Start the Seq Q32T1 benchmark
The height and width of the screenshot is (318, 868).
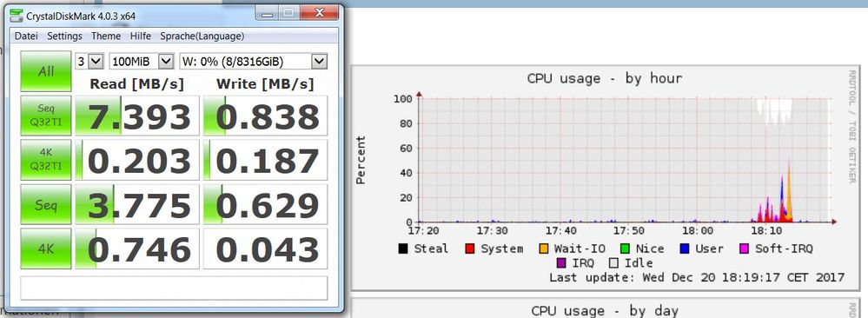[x=46, y=116]
